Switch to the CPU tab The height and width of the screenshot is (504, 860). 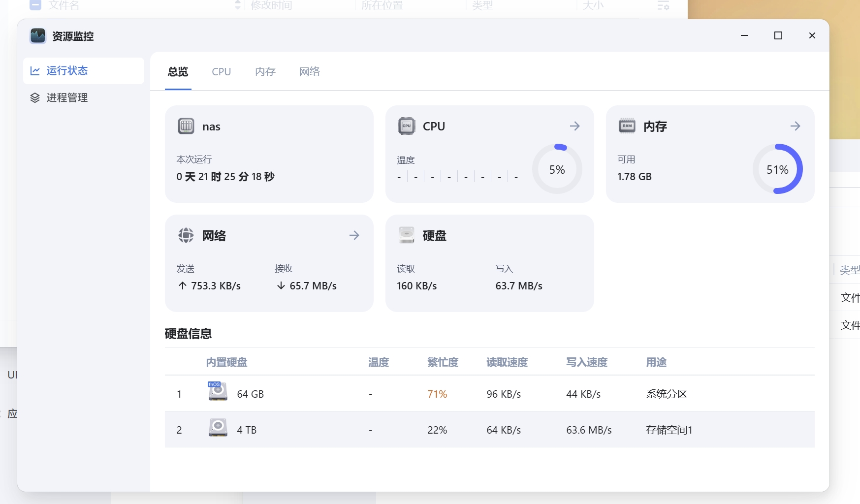[222, 72]
